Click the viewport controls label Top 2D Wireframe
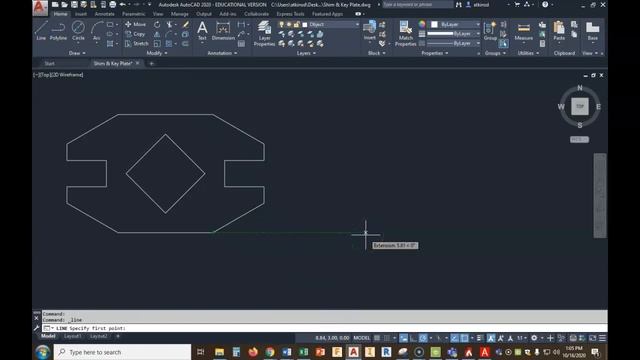640x360 pixels. 58,75
